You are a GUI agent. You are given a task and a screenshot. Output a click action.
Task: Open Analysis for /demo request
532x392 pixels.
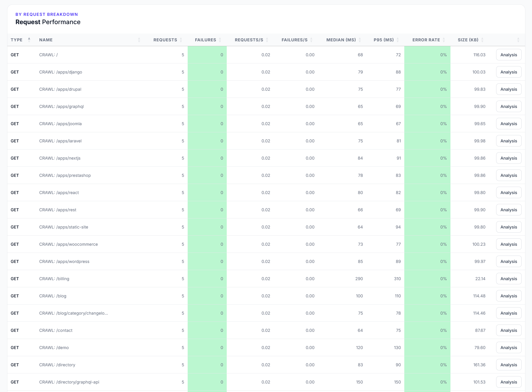tap(509, 348)
